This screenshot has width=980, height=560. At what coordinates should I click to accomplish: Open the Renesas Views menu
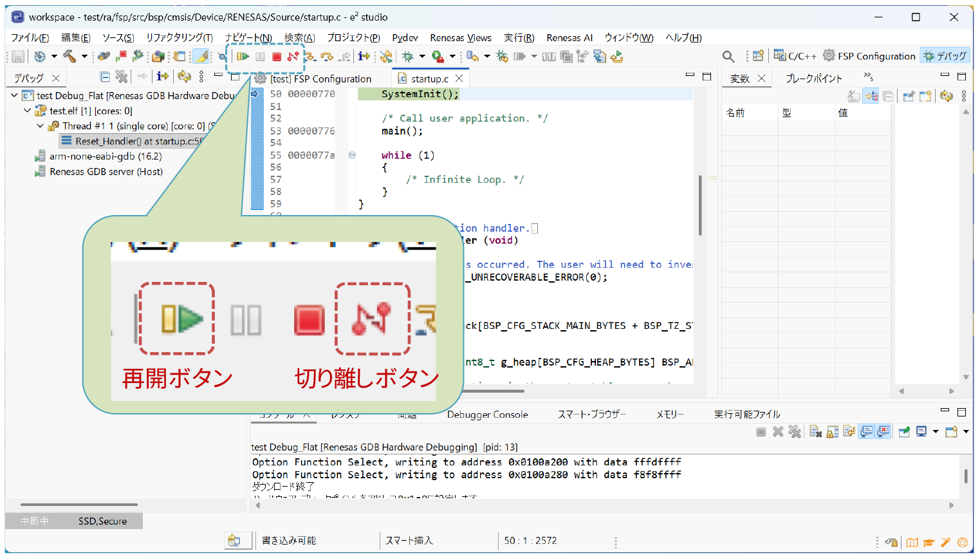[x=460, y=38]
